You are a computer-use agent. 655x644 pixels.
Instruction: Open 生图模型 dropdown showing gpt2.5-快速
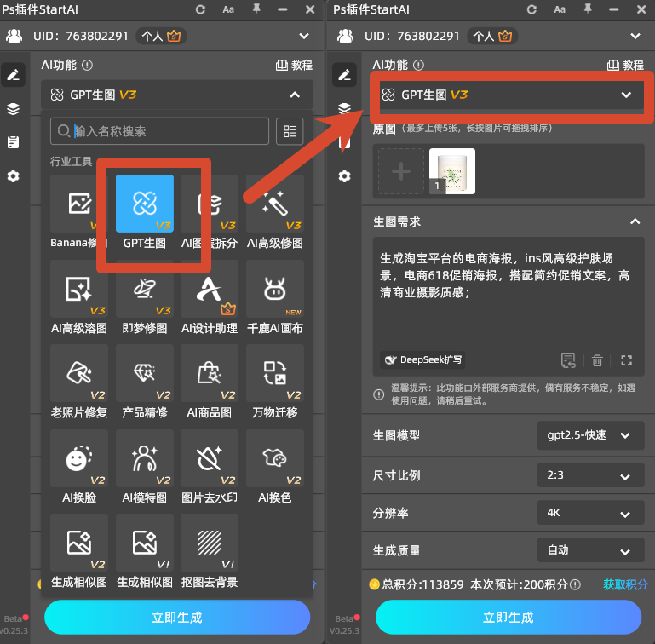coord(590,435)
